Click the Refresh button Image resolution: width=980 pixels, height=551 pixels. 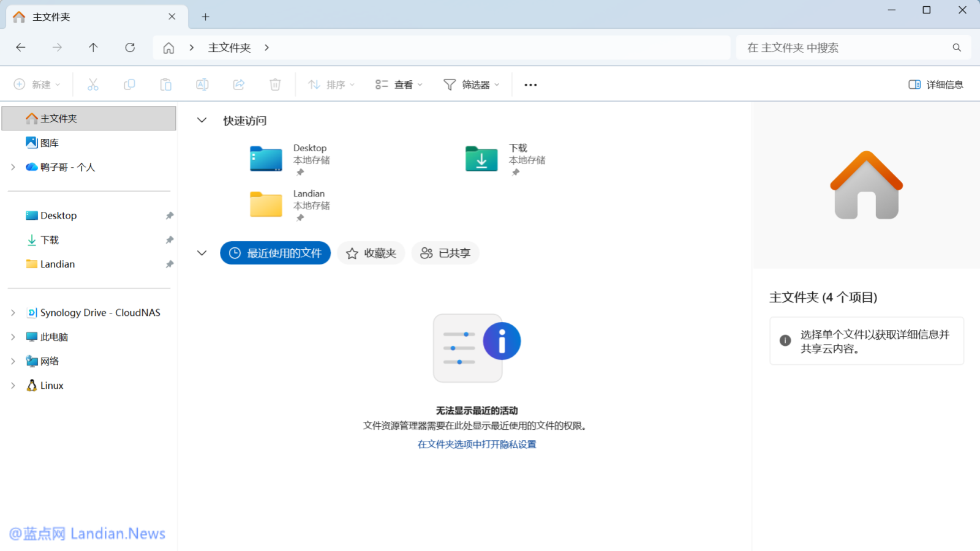(x=130, y=48)
